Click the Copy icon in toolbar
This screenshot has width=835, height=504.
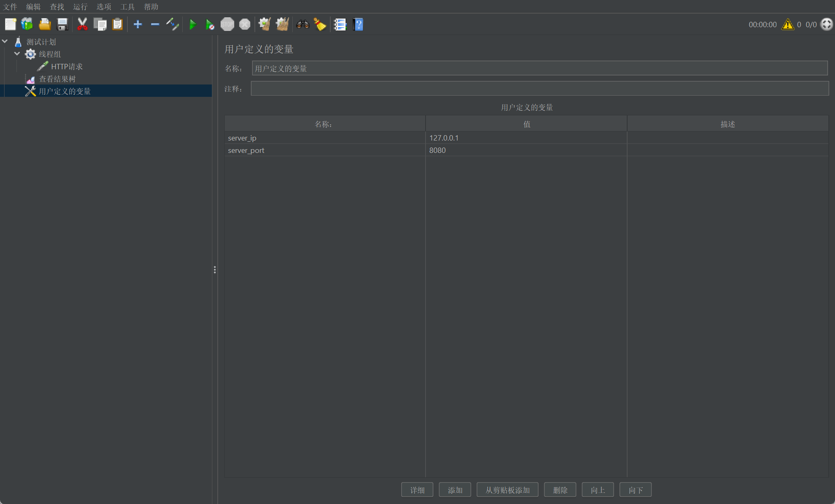pos(100,24)
